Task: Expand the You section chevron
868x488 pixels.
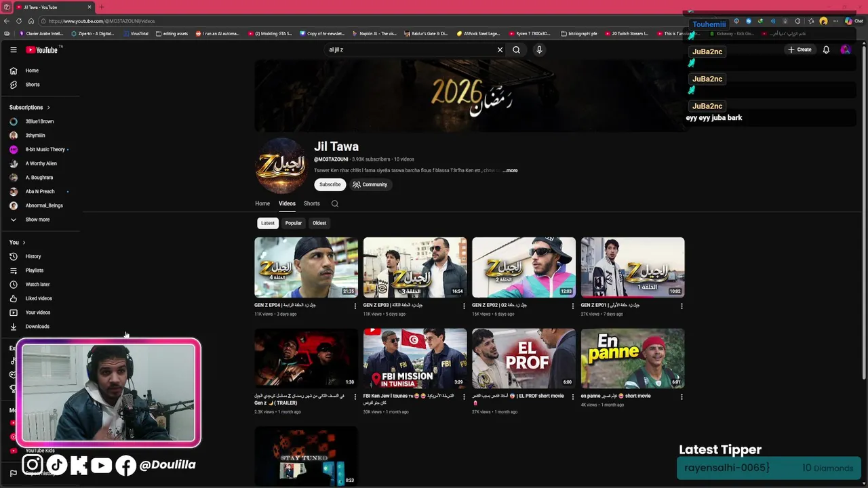Action: (x=24, y=242)
